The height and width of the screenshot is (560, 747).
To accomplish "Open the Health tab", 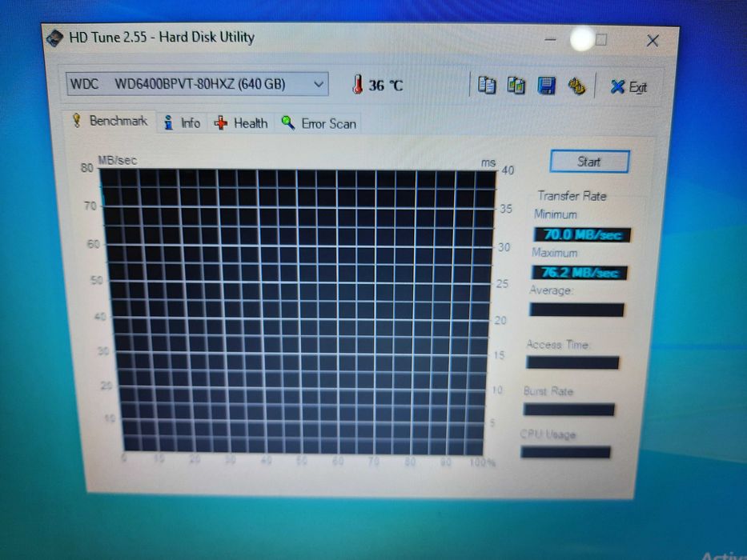I will coord(240,123).
